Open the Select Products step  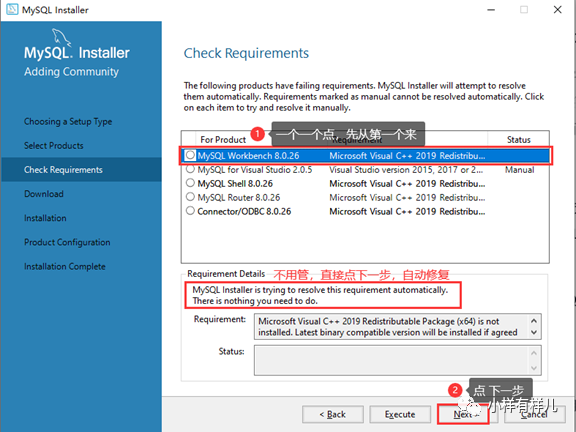click(54, 145)
